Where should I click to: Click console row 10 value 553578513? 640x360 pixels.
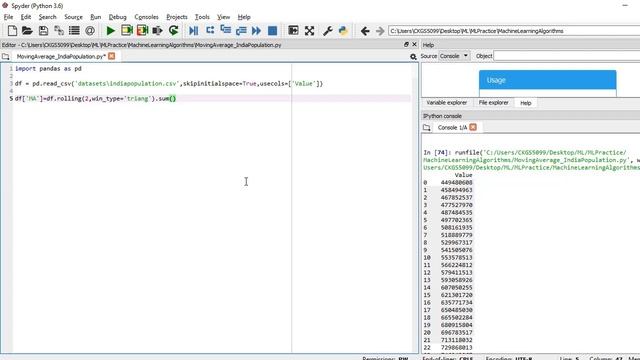(x=456, y=258)
